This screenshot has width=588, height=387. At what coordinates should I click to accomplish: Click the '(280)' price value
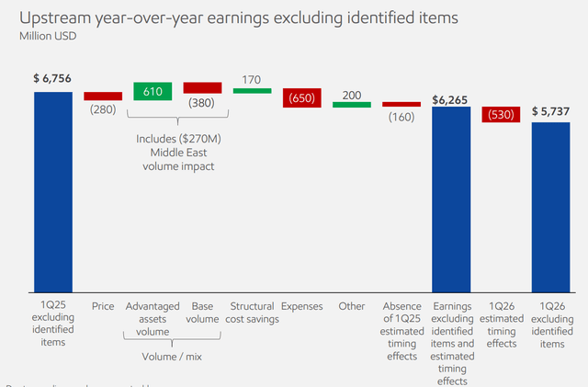tap(103, 109)
